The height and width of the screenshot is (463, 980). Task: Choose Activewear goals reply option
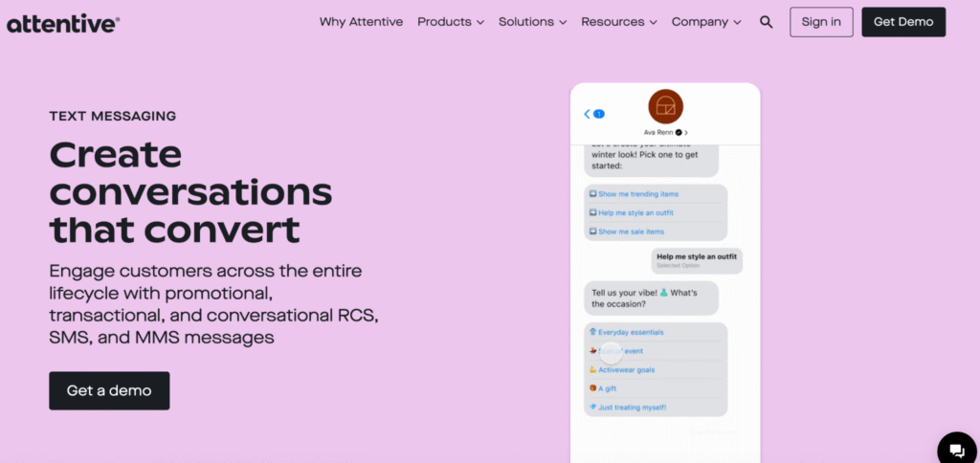click(656, 370)
